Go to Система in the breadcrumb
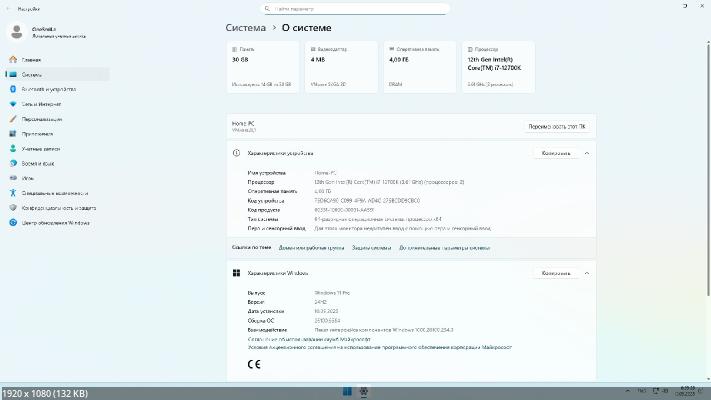This screenshot has width=711, height=400. 246,28
